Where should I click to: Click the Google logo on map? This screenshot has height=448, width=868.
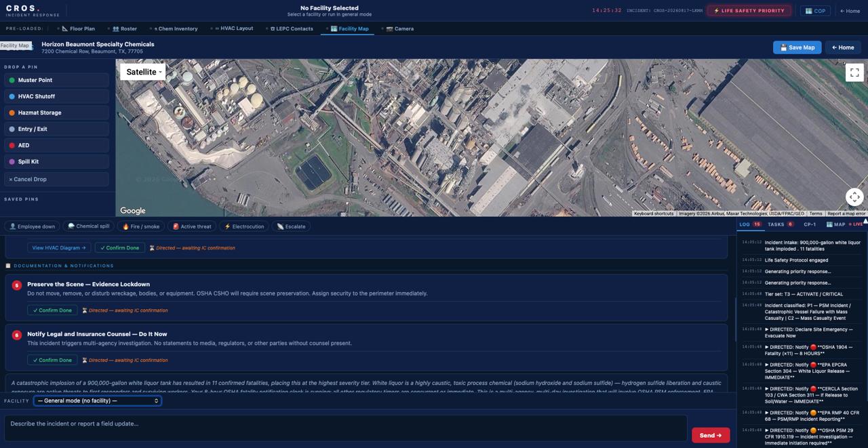tap(133, 211)
